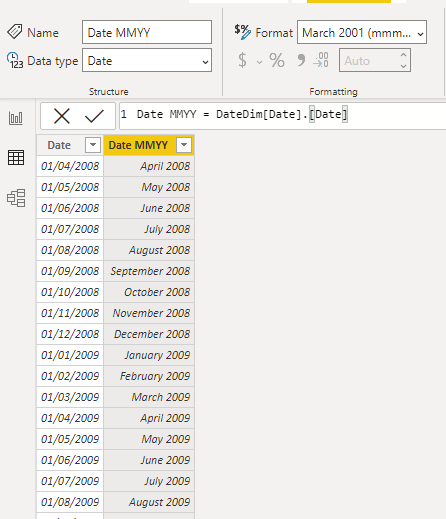446x519 pixels.
Task: Click cell 01/02/2009
Action: [x=70, y=376]
